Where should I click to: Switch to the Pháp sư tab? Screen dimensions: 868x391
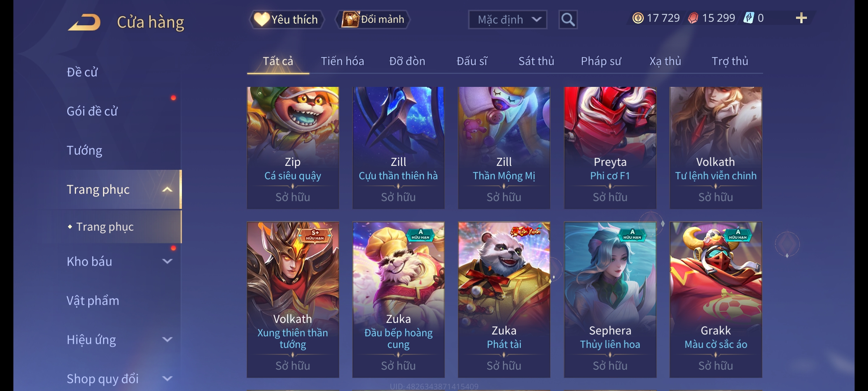point(601,61)
